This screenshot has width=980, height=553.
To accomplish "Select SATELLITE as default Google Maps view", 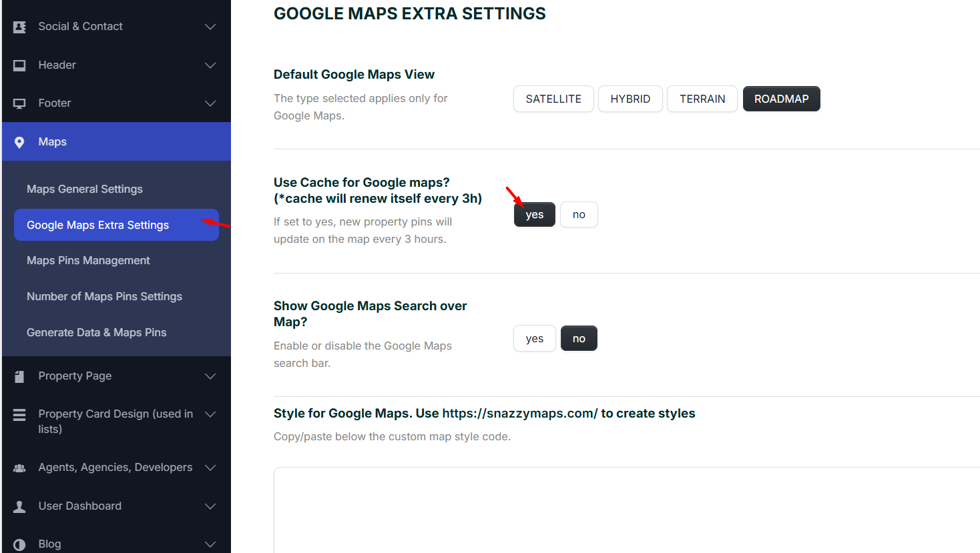I will [x=553, y=99].
